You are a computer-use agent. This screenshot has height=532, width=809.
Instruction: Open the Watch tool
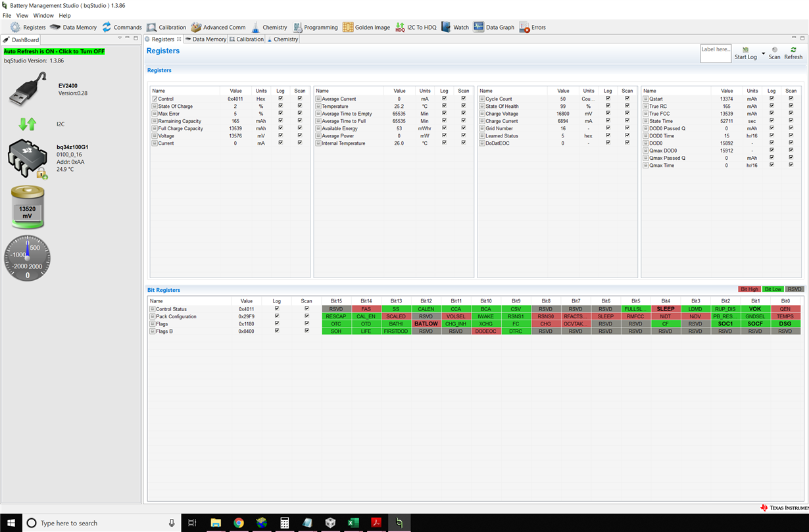(455, 27)
